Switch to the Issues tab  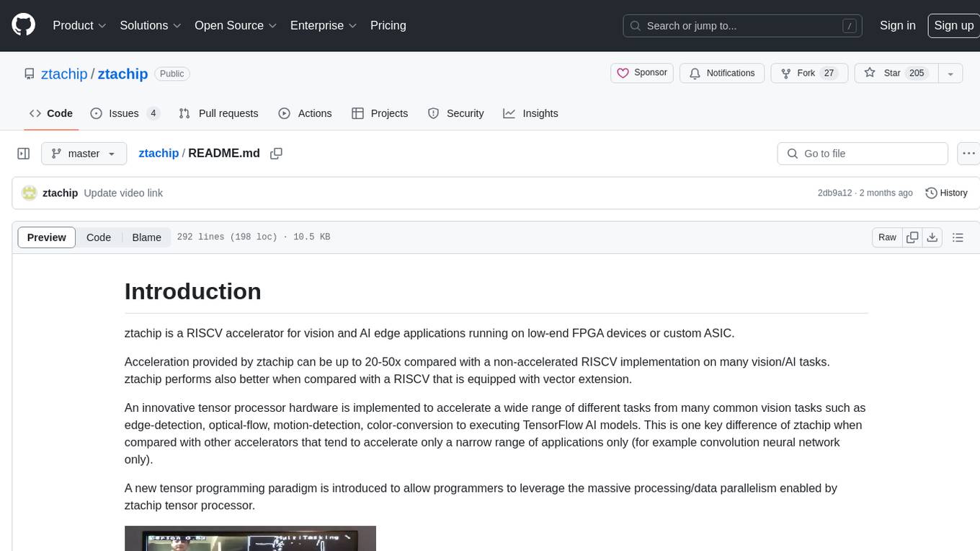click(x=125, y=113)
